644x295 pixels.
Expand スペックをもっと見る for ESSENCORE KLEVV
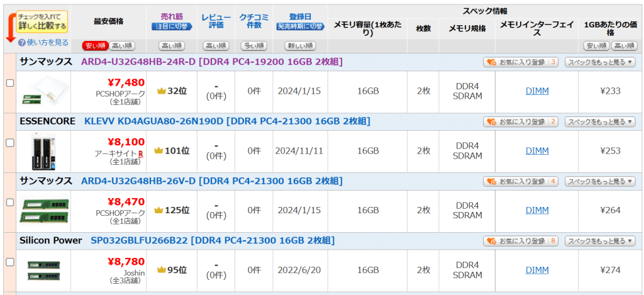coord(599,121)
